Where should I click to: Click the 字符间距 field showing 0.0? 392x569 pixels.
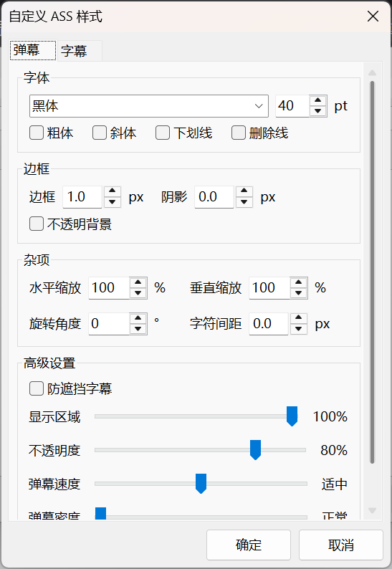point(269,324)
